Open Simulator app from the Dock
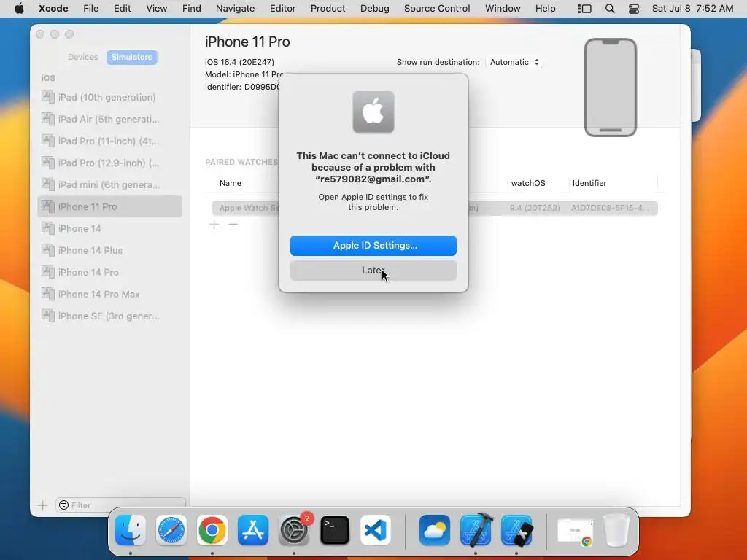This screenshot has height=560, width=747. click(516, 530)
